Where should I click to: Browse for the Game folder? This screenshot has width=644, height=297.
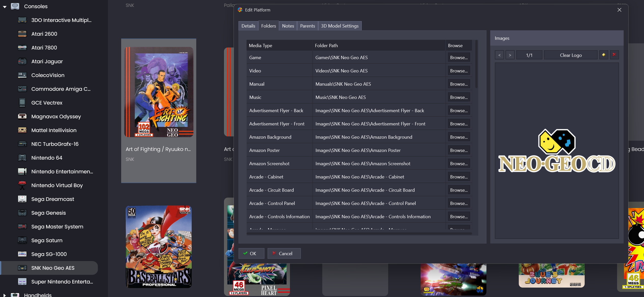coord(459,57)
